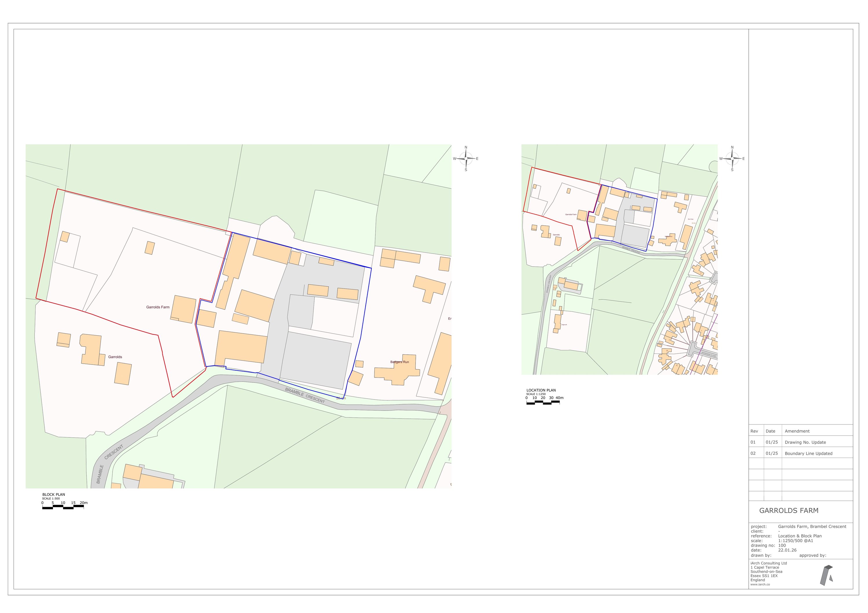
Task: Click the 'LOCATION PLAN' title text
Action: 541,390
